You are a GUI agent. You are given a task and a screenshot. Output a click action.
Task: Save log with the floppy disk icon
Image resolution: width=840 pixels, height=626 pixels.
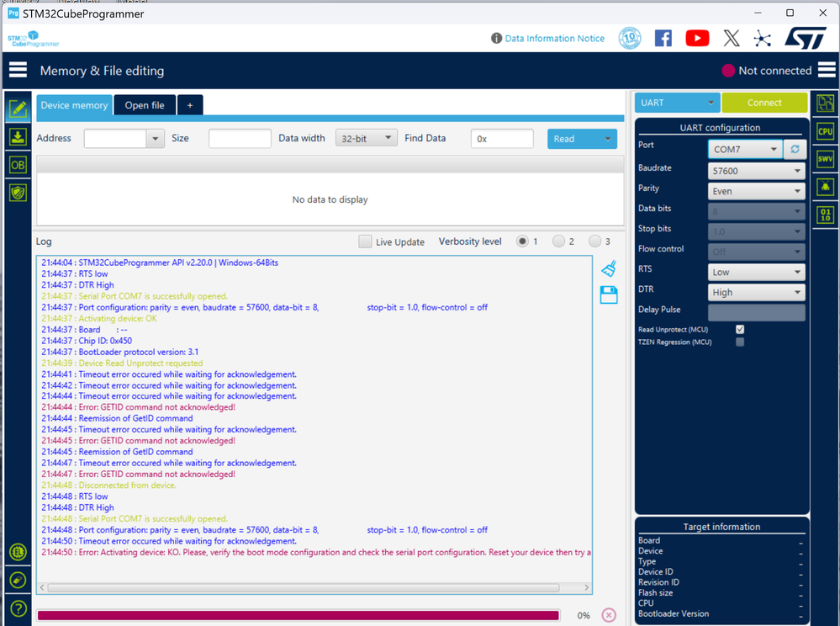click(x=609, y=294)
